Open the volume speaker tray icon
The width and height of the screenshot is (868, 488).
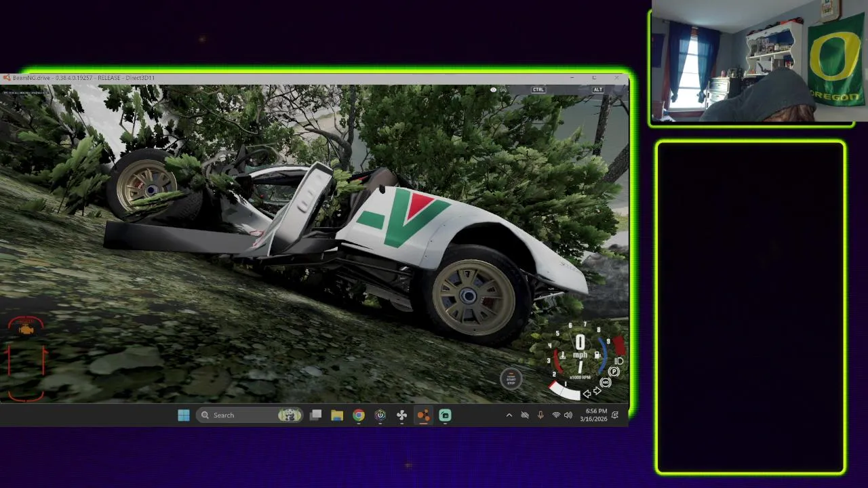click(568, 415)
